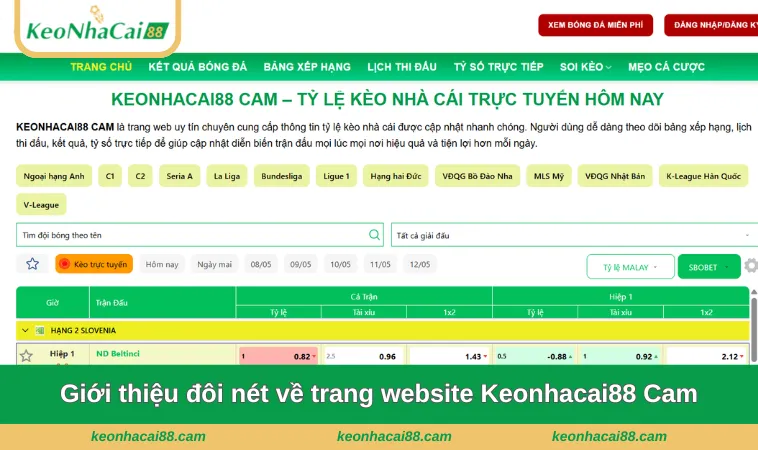
Task: Select the 10/05 date tab
Action: coord(340,264)
